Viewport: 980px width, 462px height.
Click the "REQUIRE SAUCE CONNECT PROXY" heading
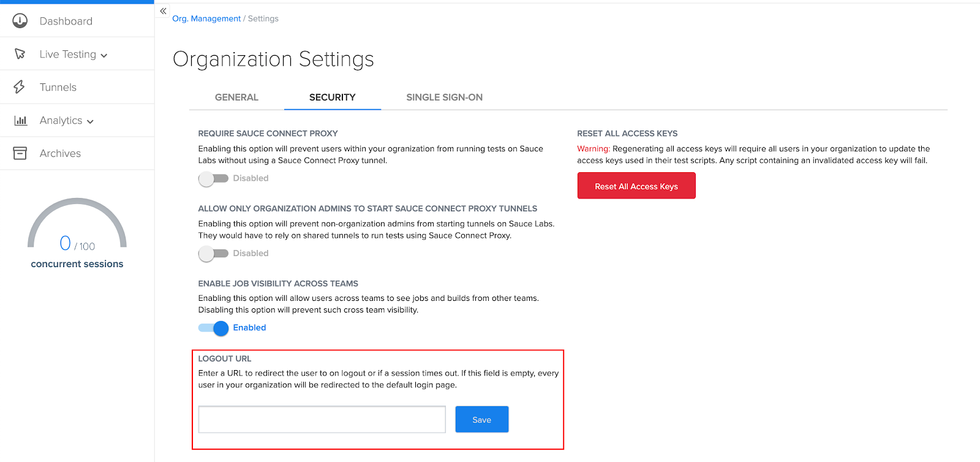coord(268,134)
